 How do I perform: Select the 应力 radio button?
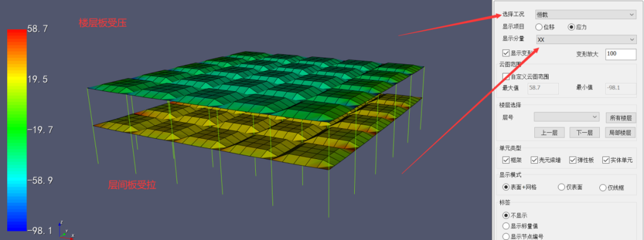click(x=571, y=27)
